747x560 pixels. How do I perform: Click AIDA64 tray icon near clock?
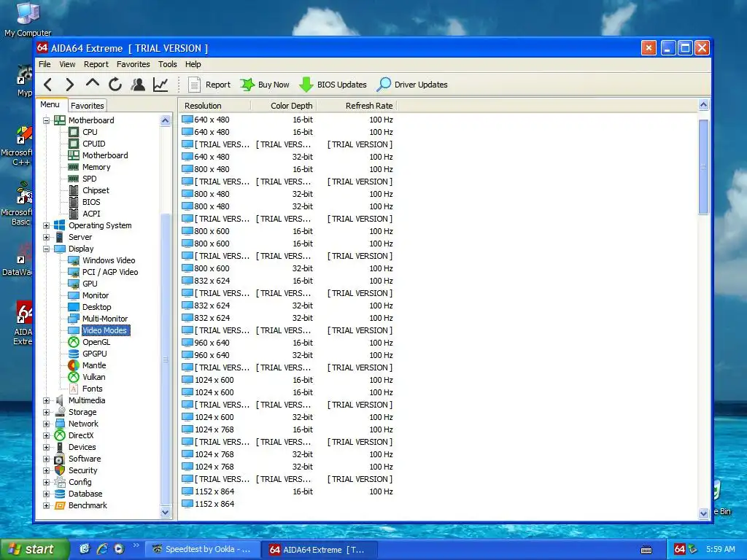680,549
